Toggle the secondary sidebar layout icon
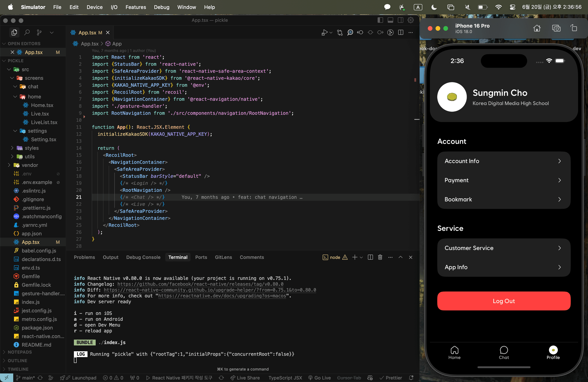Screen dimensions: 588x382 click(x=401, y=20)
